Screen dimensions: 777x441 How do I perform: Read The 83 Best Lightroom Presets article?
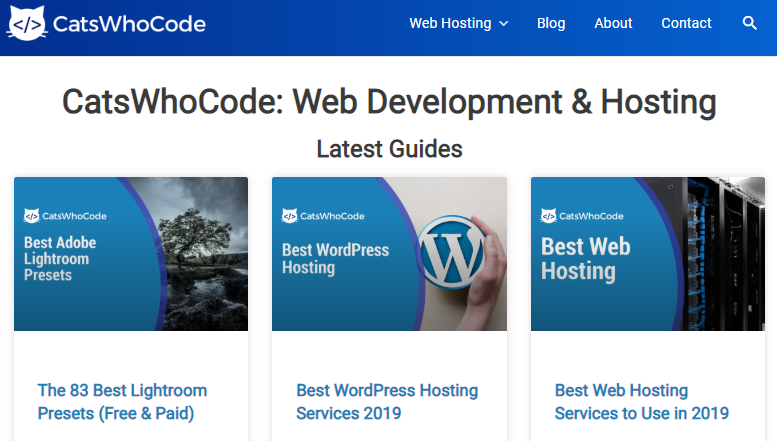pyautogui.click(x=122, y=402)
